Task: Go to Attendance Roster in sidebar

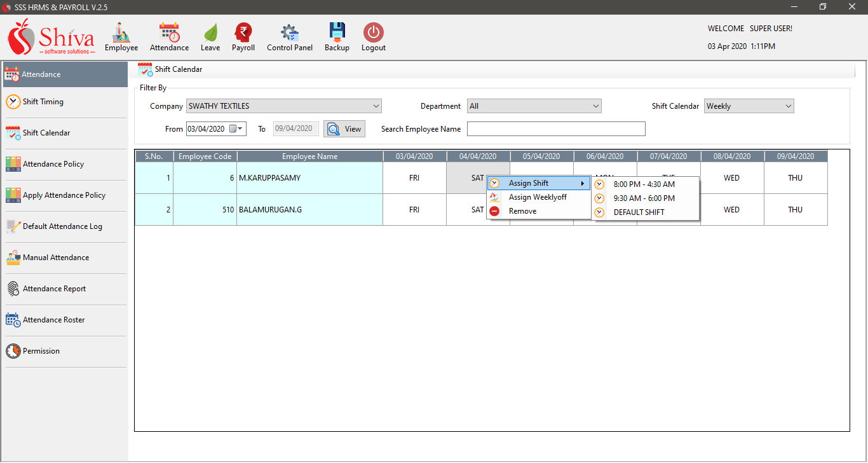Action: click(x=53, y=320)
